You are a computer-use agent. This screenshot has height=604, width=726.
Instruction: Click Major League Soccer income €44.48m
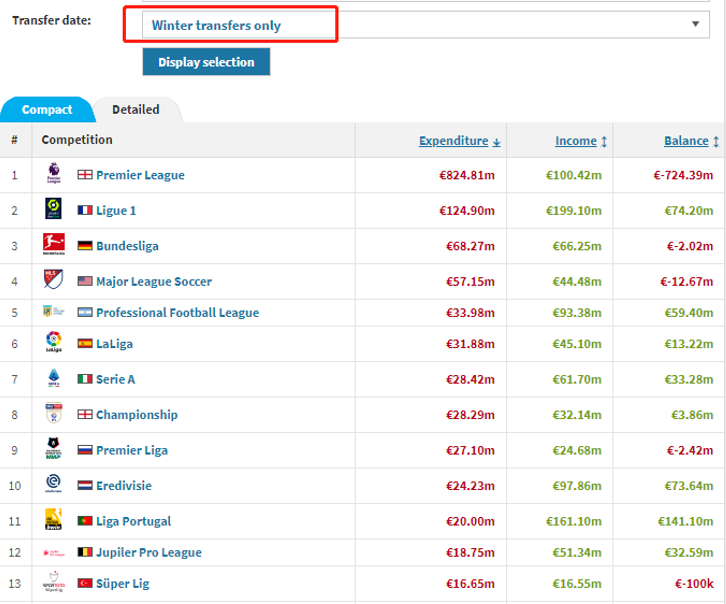577,281
